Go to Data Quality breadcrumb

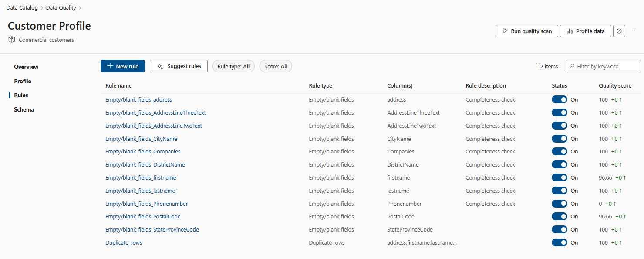61,8
